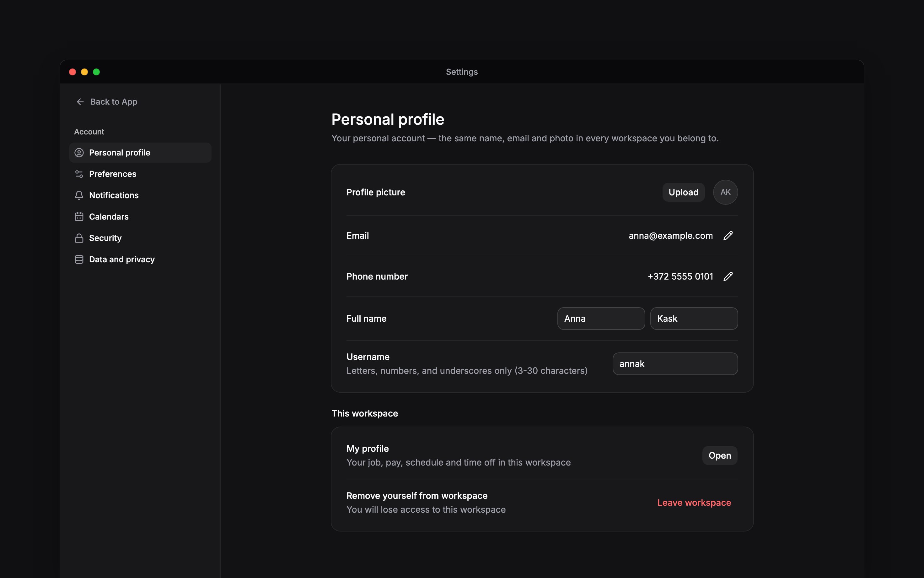Return via Back to App link text
Viewport: 924px width, 578px height.
tap(114, 102)
